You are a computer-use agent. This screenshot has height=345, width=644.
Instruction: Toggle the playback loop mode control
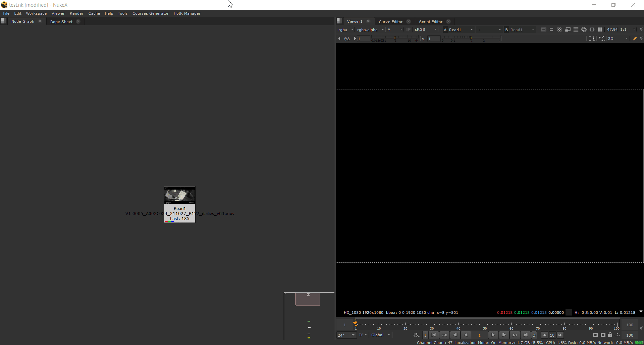coord(416,335)
